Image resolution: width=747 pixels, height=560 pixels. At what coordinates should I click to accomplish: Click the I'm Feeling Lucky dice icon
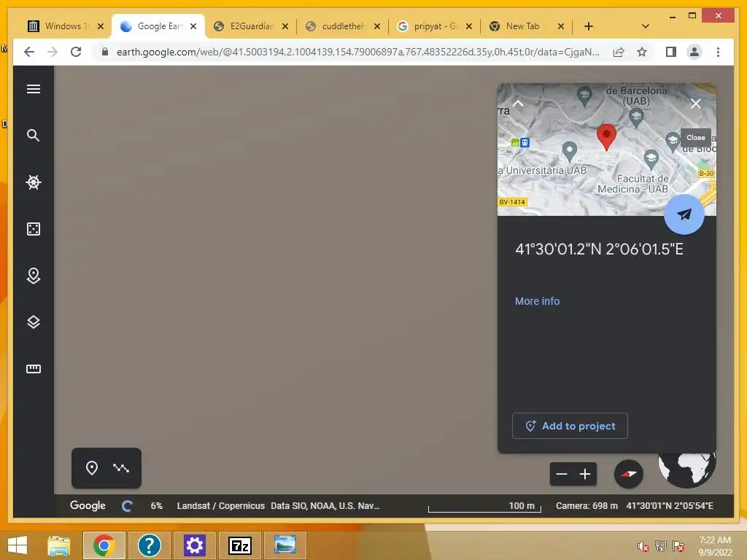[x=34, y=229]
